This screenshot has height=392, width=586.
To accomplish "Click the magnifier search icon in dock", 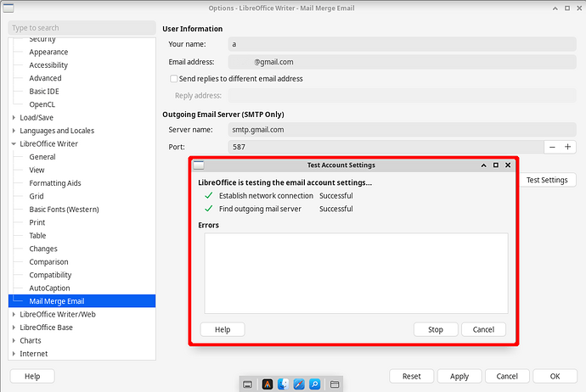I will tap(314, 384).
